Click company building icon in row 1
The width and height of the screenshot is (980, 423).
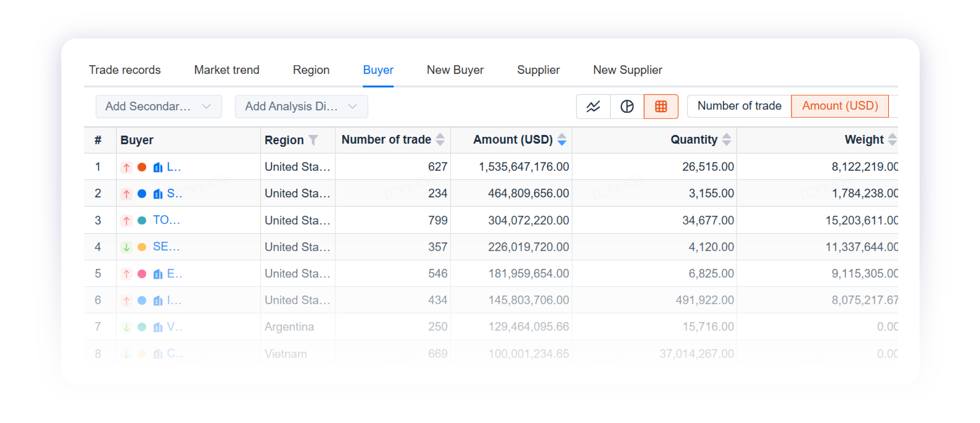click(x=157, y=167)
